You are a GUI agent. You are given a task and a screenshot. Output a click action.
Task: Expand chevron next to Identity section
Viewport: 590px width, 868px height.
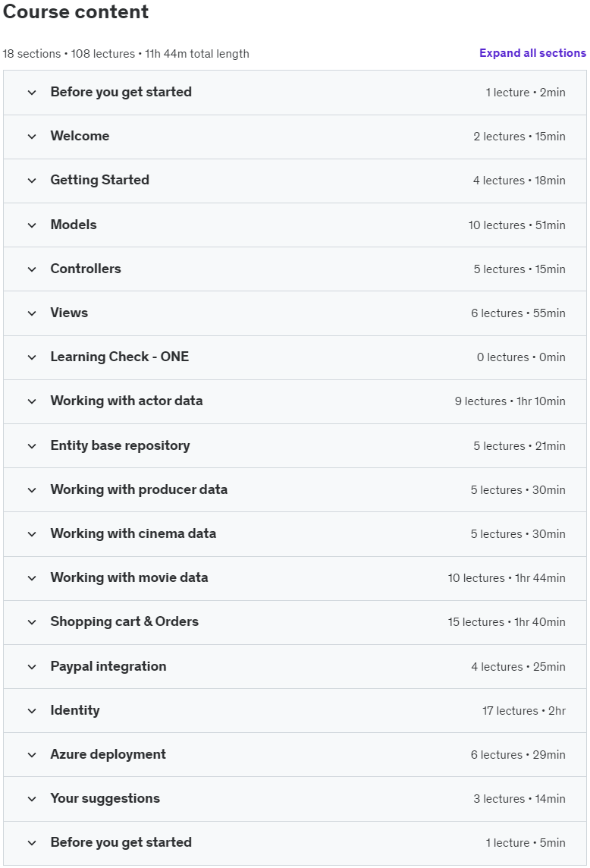pyautogui.click(x=32, y=711)
